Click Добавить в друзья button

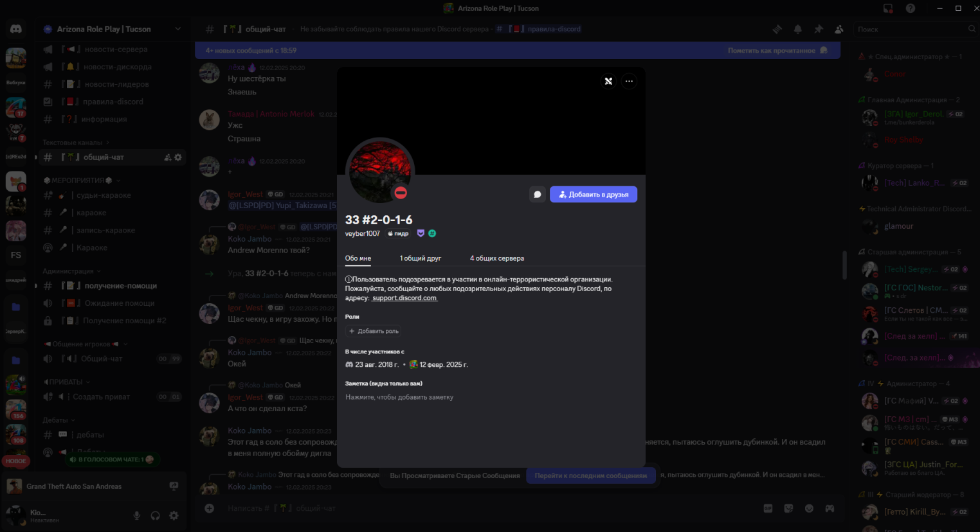(x=594, y=194)
